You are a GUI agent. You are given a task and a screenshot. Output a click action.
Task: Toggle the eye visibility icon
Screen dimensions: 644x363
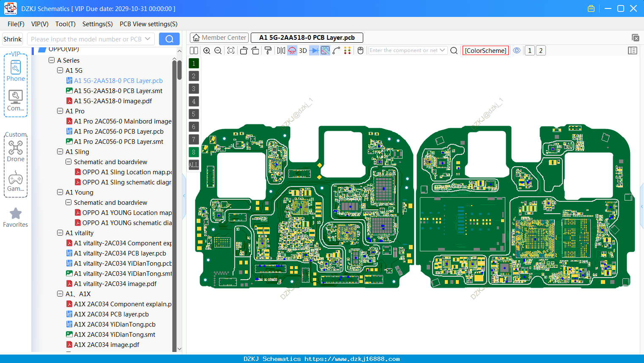517,50
